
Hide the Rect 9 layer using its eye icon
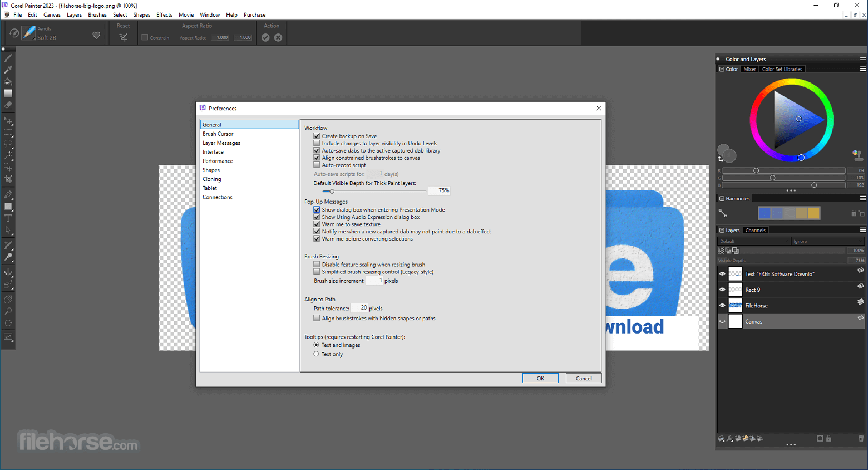point(722,290)
